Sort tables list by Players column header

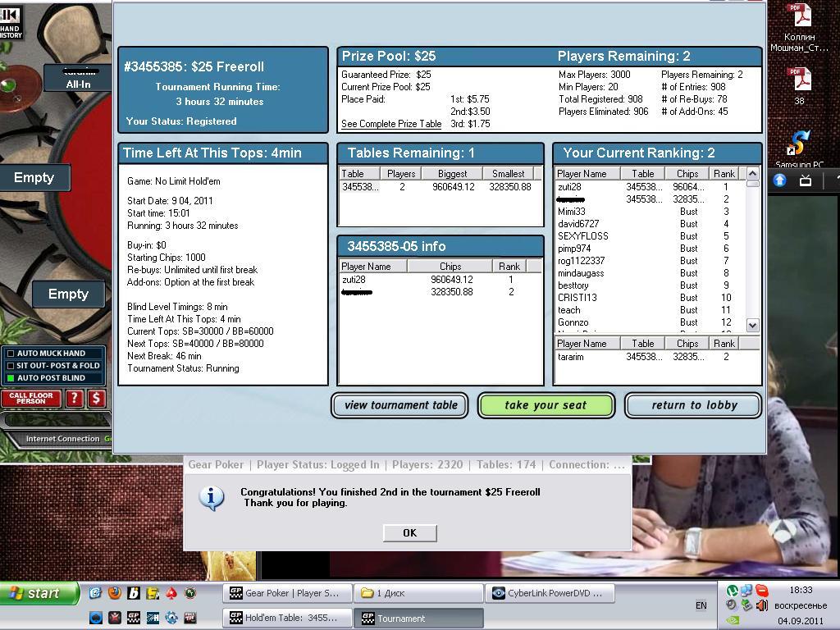(400, 174)
